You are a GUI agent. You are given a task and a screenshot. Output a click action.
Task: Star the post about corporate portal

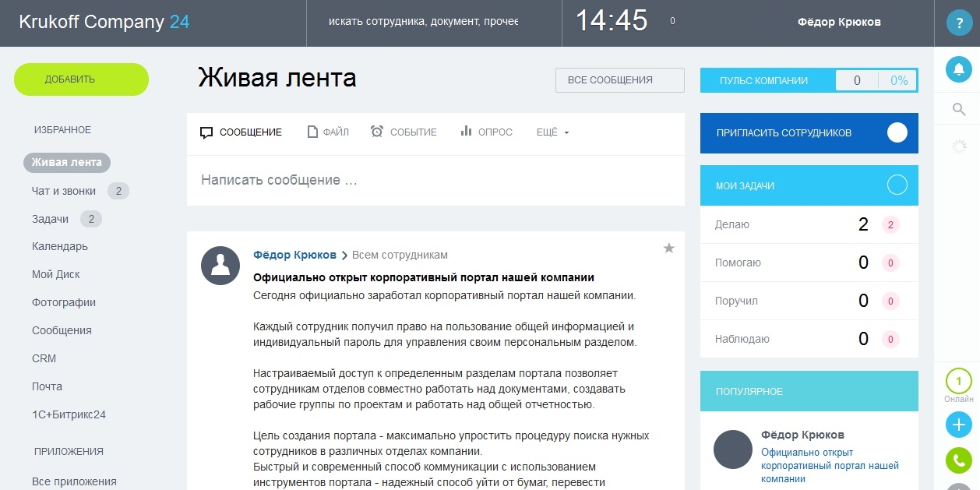point(668,249)
